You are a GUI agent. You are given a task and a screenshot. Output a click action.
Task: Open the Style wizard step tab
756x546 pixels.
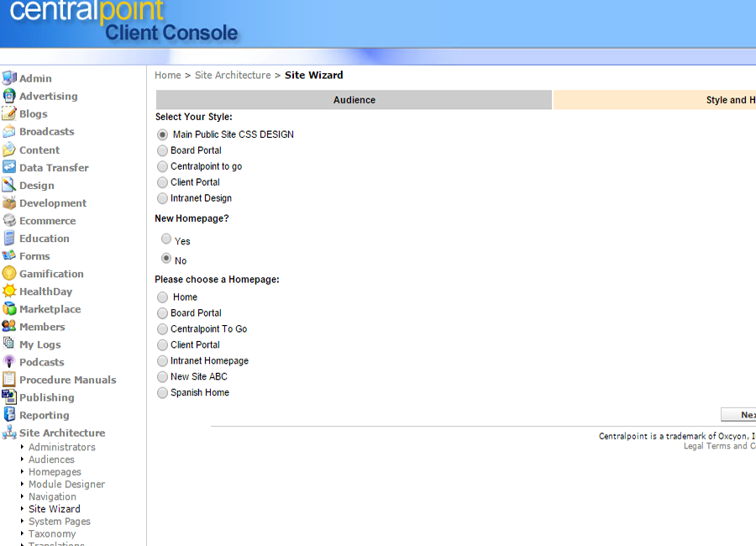(x=654, y=100)
